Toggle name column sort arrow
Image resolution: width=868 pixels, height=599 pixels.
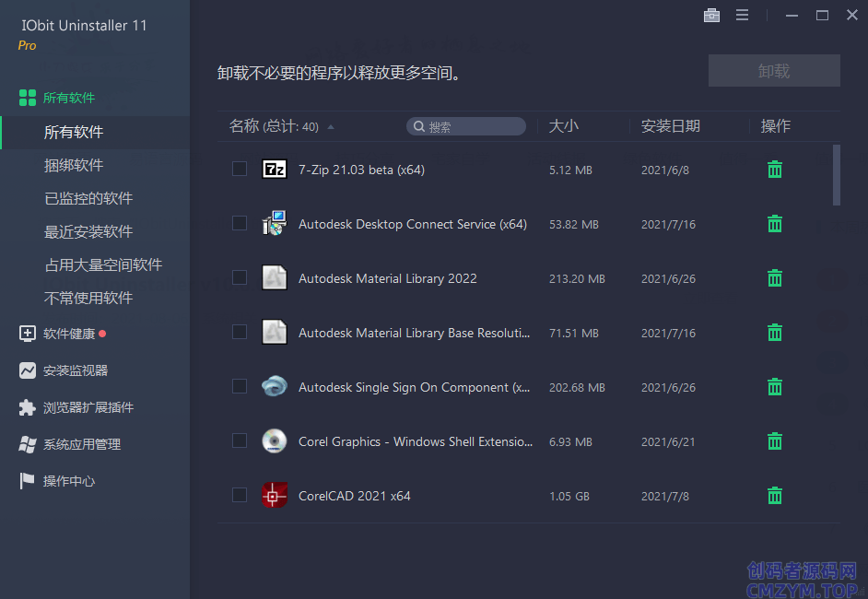tap(331, 127)
